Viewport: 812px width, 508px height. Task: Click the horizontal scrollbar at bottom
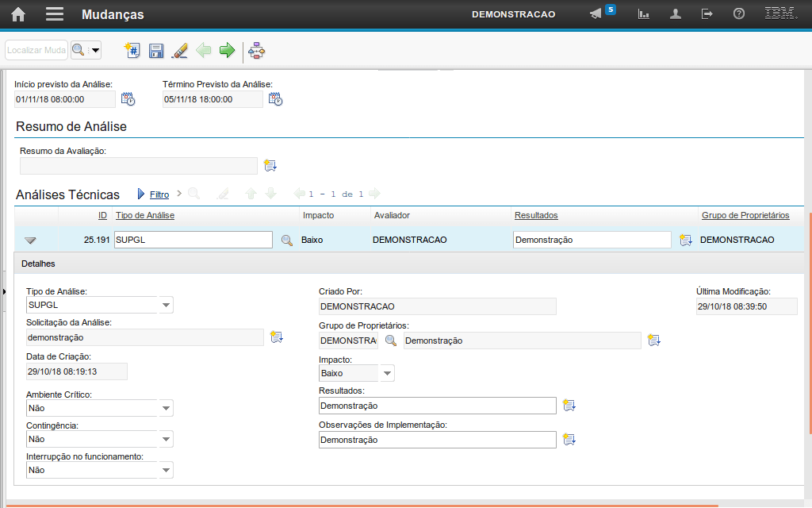362,506
